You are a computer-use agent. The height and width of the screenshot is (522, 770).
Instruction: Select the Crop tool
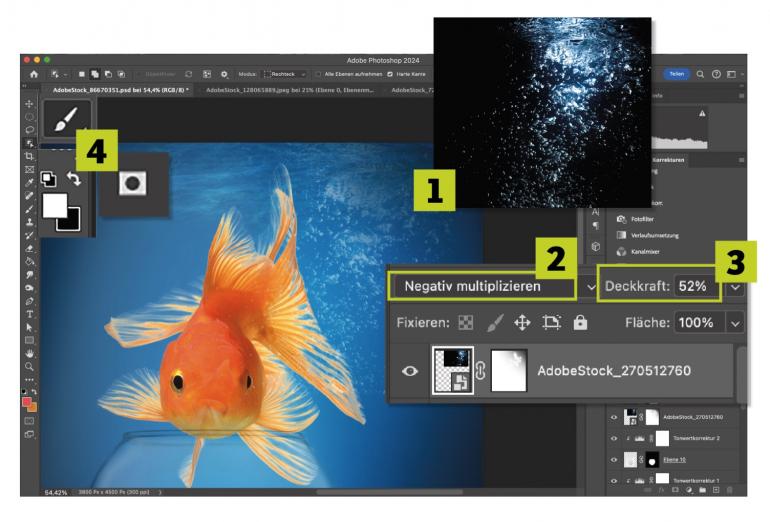[29, 156]
